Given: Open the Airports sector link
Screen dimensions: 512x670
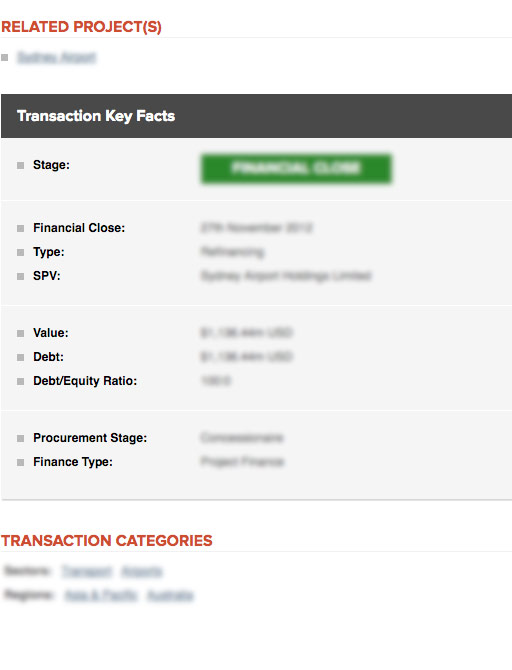Looking at the screenshot, I should click(x=142, y=571).
